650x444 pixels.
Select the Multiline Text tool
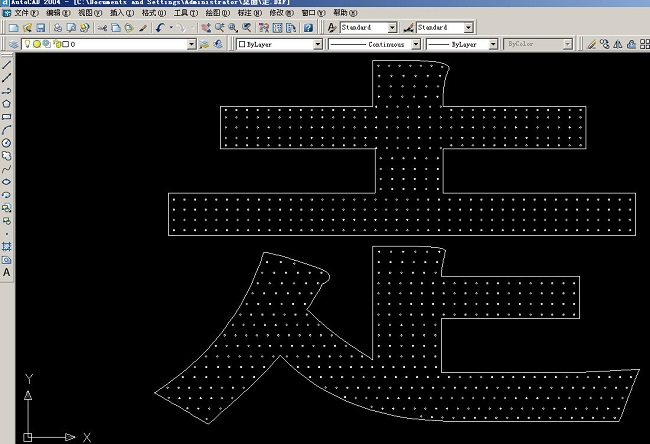(x=7, y=271)
